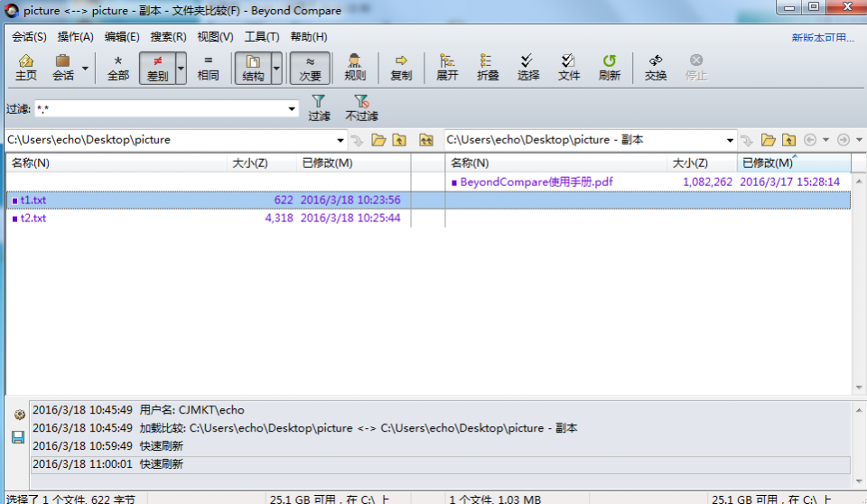Select the t2.txt file row
Image resolution: width=867 pixels, height=504 pixels.
point(209,219)
